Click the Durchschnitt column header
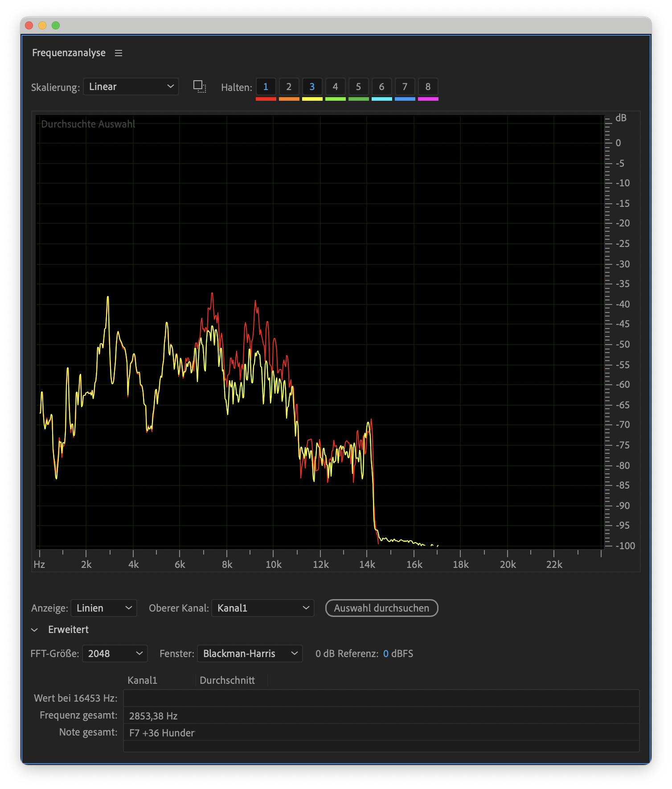 (x=227, y=680)
